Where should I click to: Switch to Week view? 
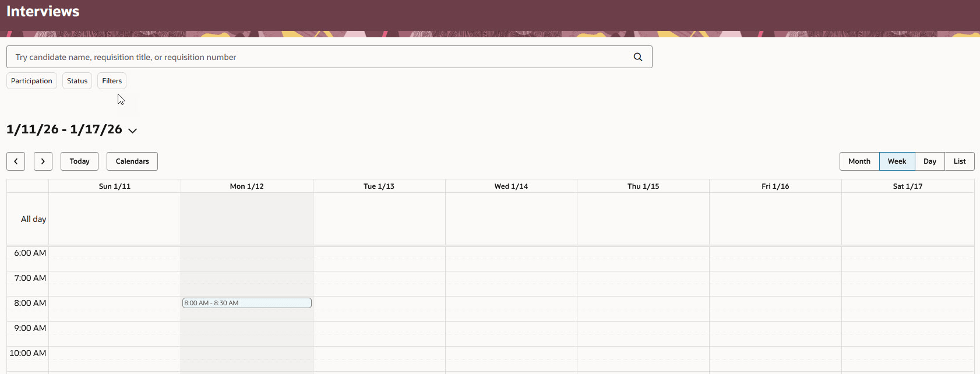[897, 161]
